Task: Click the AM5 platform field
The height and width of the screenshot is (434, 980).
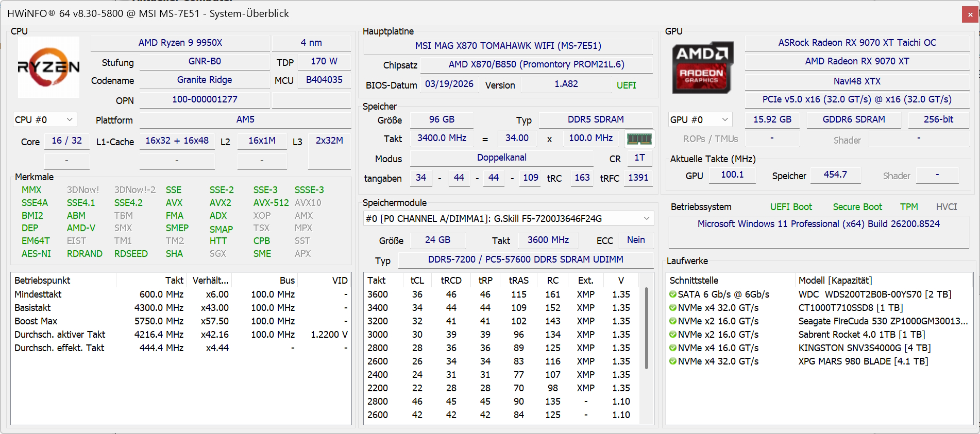Action: pyautogui.click(x=245, y=119)
